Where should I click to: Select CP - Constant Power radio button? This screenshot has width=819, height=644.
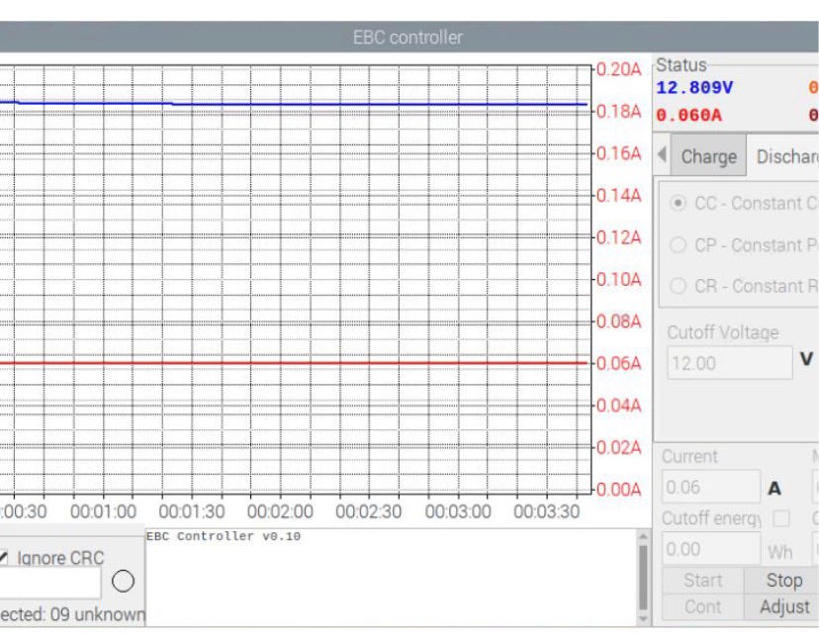[678, 244]
